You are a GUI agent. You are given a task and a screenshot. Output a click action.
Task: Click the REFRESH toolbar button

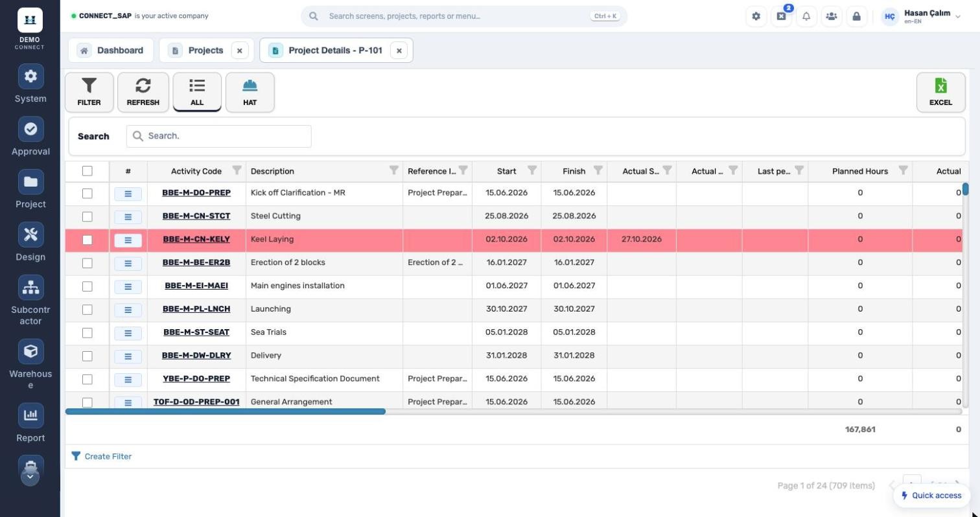[x=143, y=92]
